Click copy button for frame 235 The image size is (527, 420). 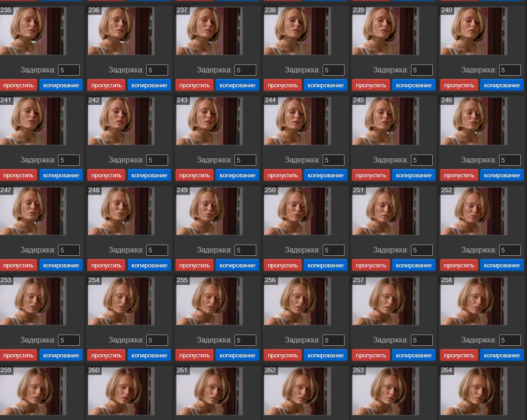point(61,85)
